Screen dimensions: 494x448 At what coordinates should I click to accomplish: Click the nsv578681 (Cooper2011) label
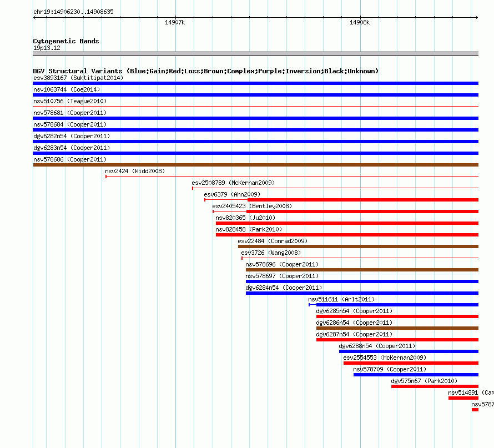click(70, 113)
